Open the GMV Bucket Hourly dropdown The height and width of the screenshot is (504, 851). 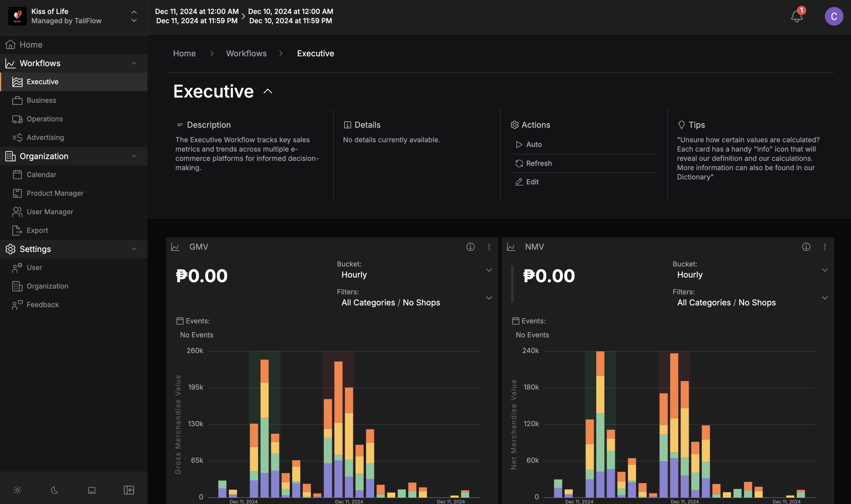pyautogui.click(x=414, y=270)
